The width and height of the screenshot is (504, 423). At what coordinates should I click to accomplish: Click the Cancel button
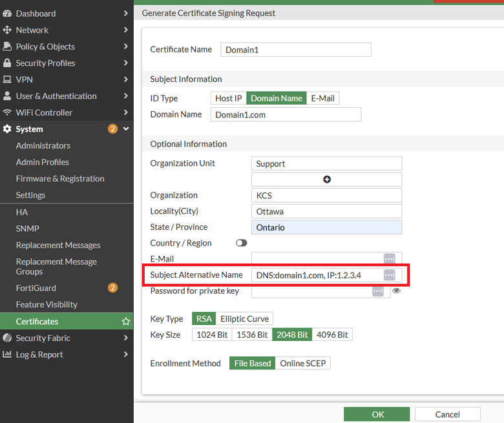[447, 415]
